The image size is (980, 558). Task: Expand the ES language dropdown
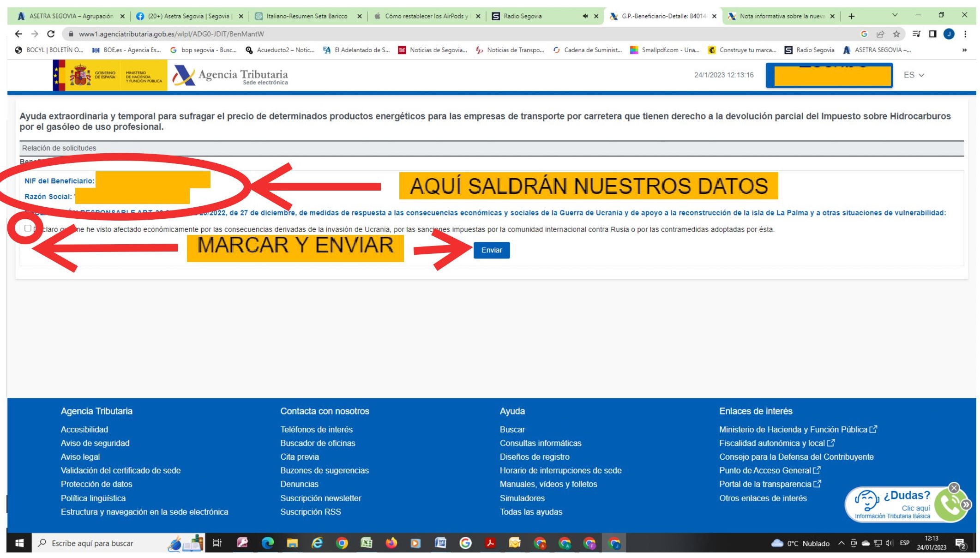pyautogui.click(x=914, y=75)
